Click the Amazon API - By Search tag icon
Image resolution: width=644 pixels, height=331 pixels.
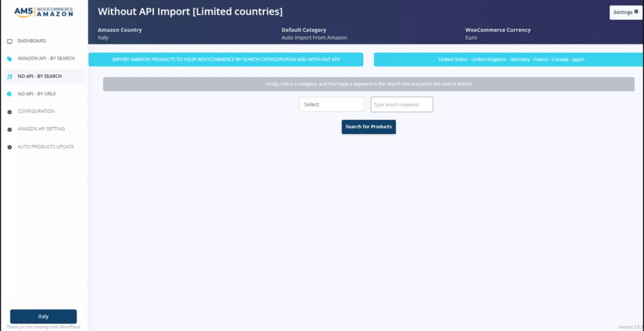tap(10, 59)
